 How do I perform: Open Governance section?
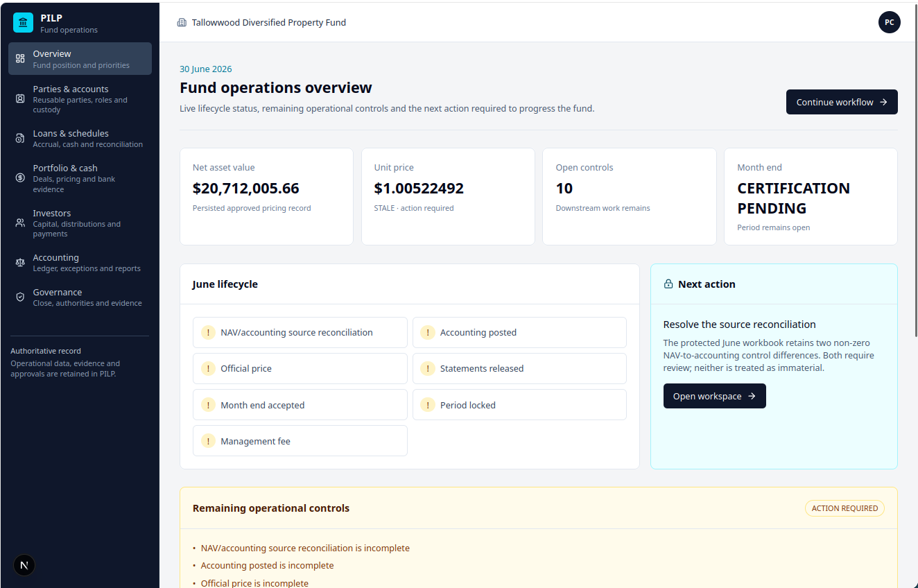tap(80, 297)
